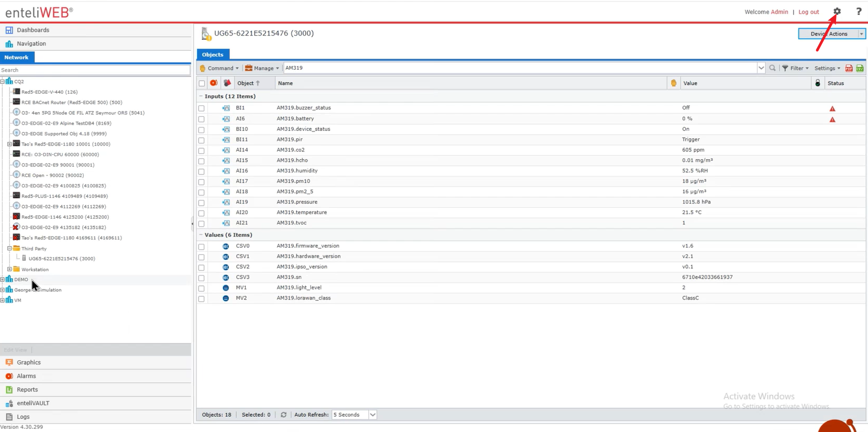Click the offline O3-EDGE-02-E9 4135182 device icon
The width and height of the screenshot is (868, 432).
[16, 227]
